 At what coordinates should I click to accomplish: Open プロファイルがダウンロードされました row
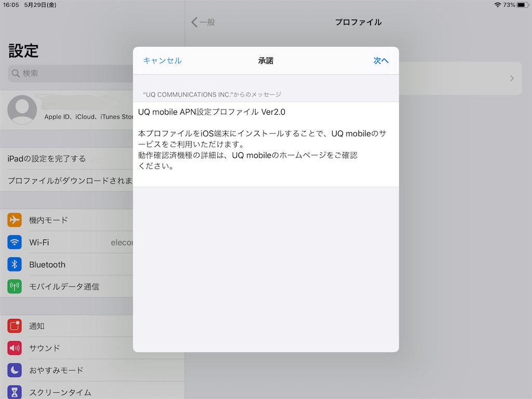(66, 180)
